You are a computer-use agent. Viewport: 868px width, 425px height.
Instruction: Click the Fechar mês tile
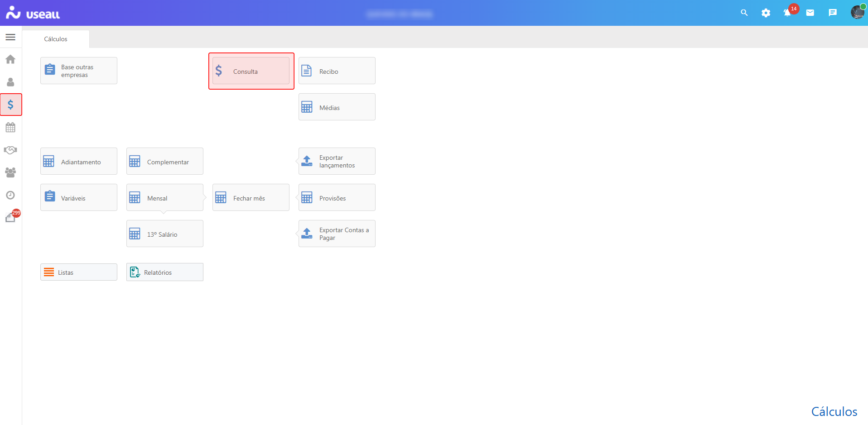click(251, 198)
